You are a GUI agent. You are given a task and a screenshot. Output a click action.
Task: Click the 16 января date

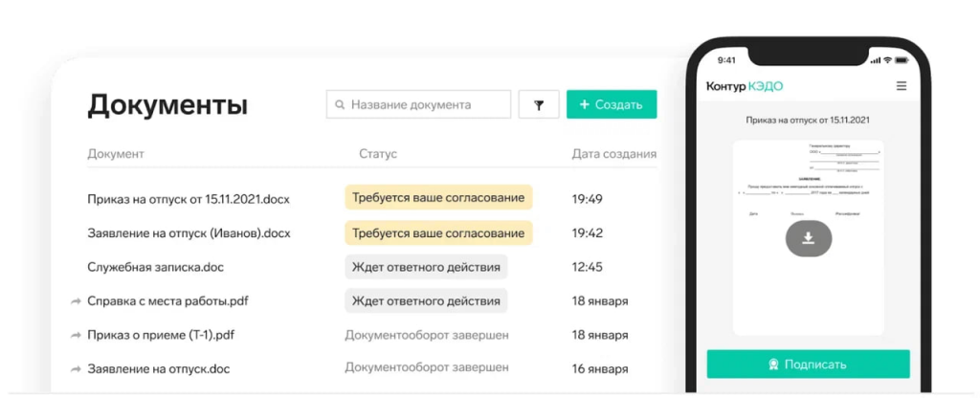(600, 369)
